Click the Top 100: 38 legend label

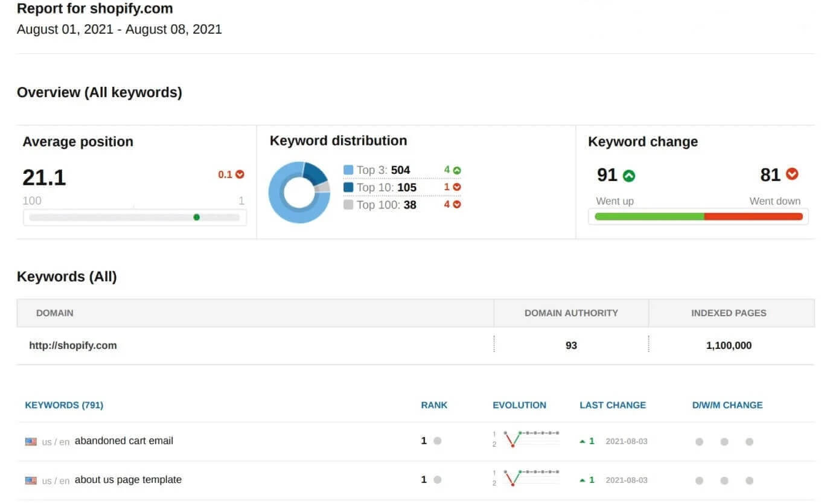point(386,205)
